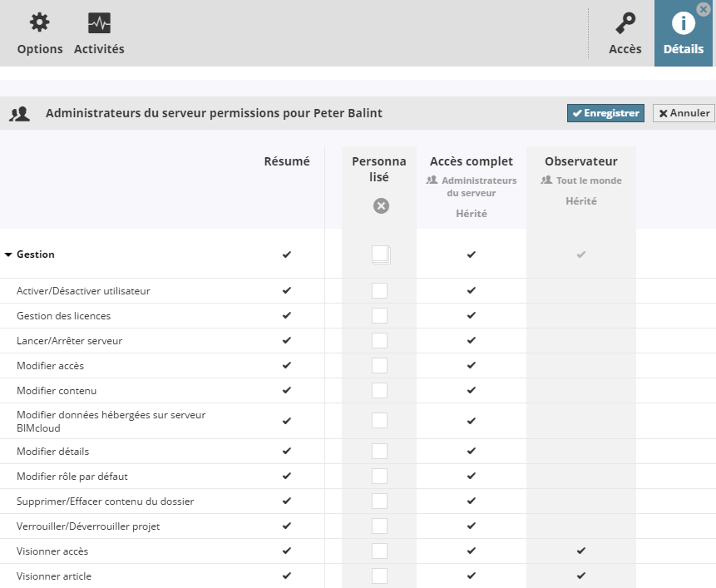Collapse the Gestion section
Viewport: 716px width, 588px height.
(x=8, y=254)
